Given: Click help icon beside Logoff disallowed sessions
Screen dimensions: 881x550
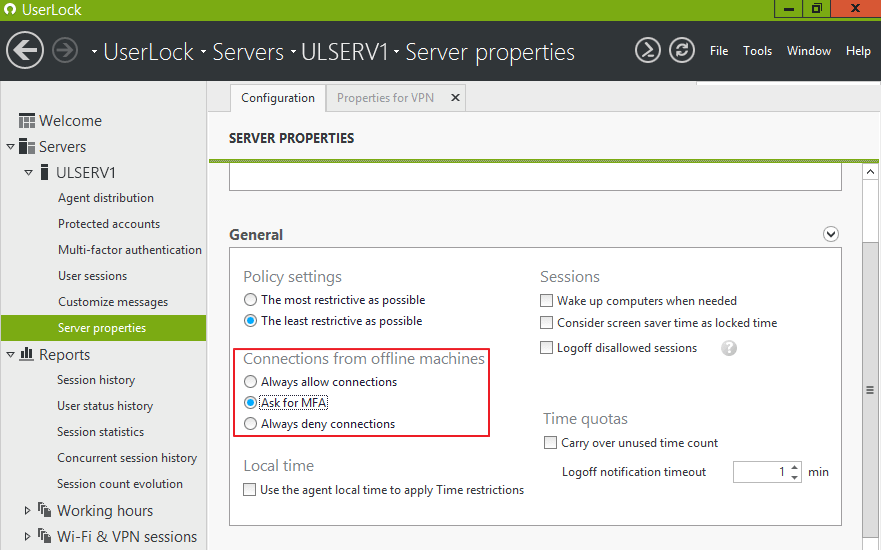Looking at the screenshot, I should [x=729, y=348].
